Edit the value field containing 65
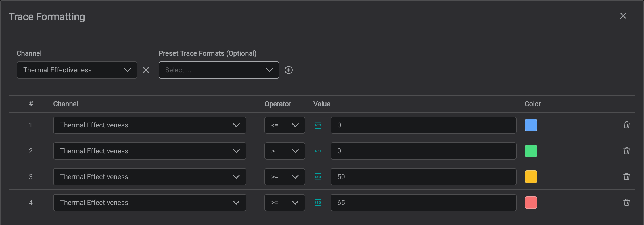Image resolution: width=644 pixels, height=225 pixels. pos(423,203)
